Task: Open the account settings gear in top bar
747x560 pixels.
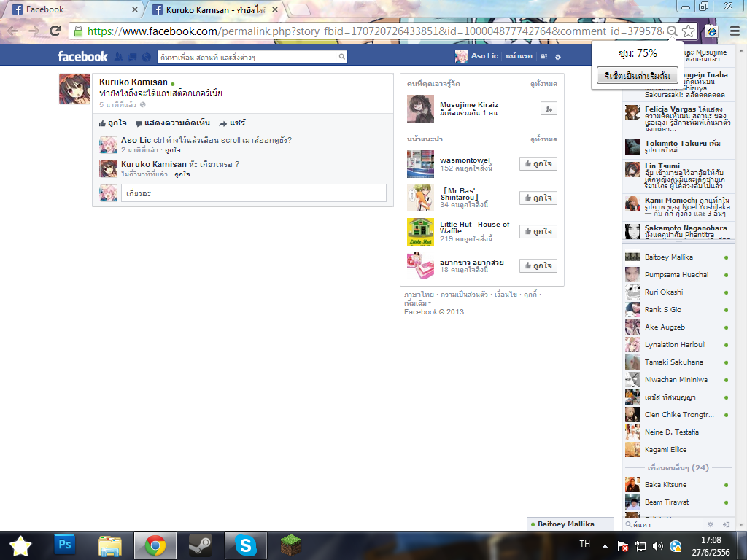Action: point(558,57)
